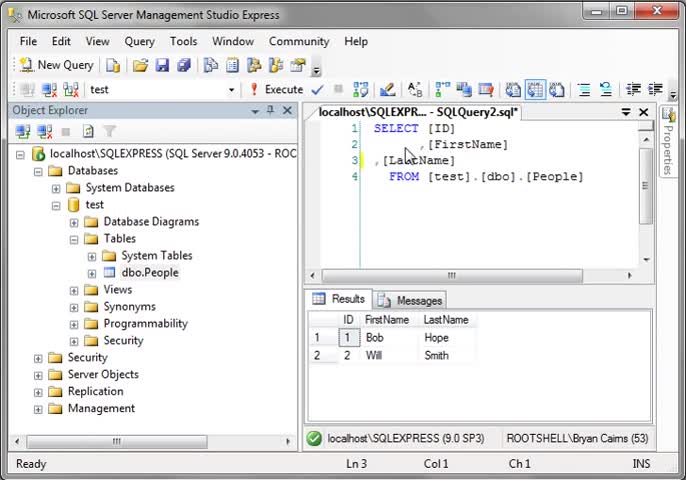Open the Properties Window toolbar icon

[298, 65]
